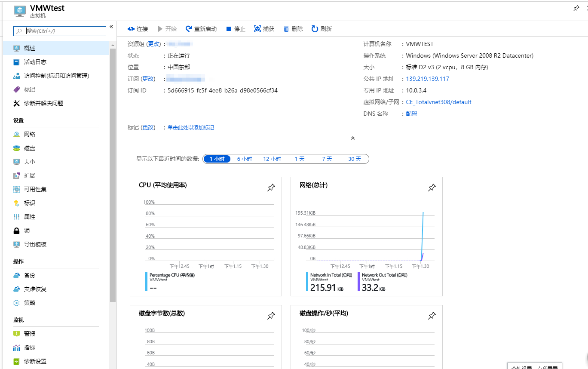
Task: Click the Network In Total 215.91 KiB legend
Action: point(330,283)
